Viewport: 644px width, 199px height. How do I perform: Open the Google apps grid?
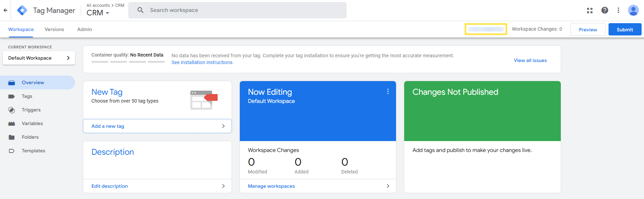pos(589,10)
